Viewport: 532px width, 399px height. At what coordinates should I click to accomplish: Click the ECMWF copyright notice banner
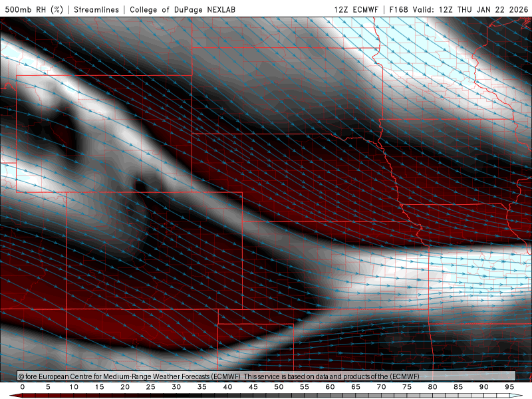(x=267, y=376)
